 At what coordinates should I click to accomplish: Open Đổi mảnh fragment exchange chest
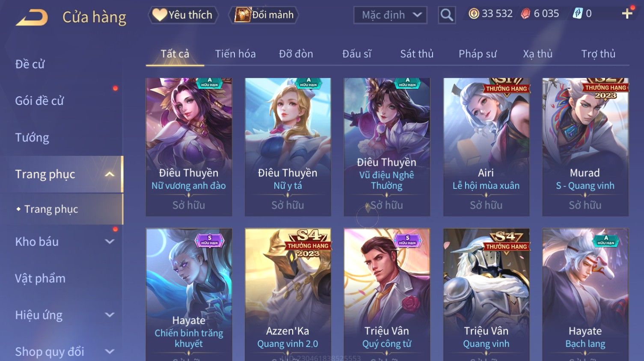264,15
